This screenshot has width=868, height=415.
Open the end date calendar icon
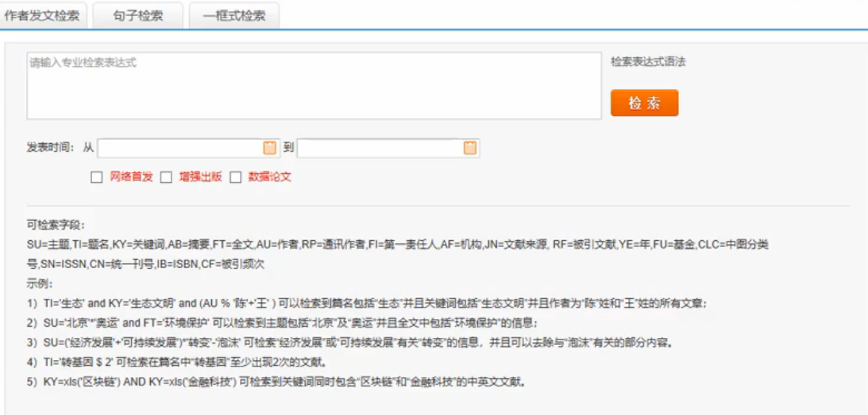click(x=469, y=148)
